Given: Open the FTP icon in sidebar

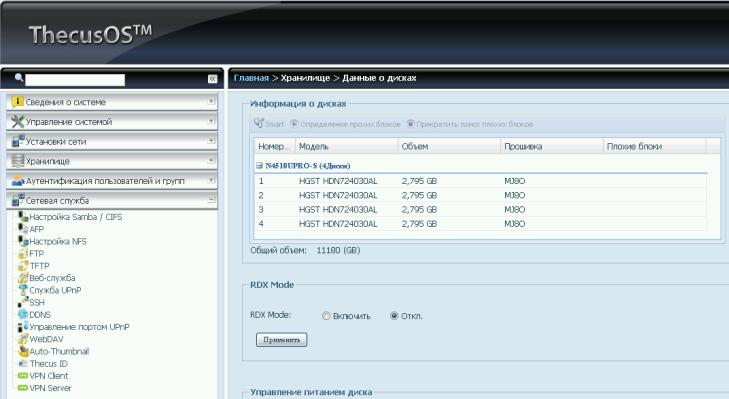Looking at the screenshot, I should [23, 254].
